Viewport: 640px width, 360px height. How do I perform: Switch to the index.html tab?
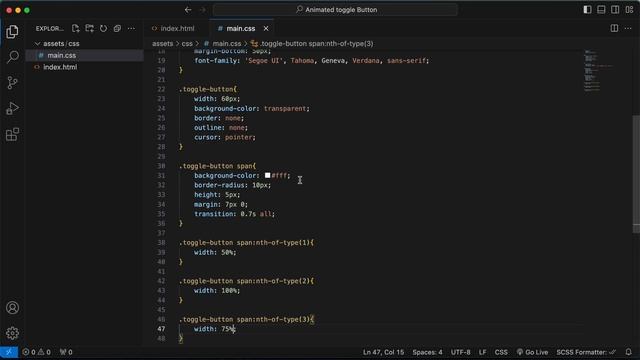[177, 29]
